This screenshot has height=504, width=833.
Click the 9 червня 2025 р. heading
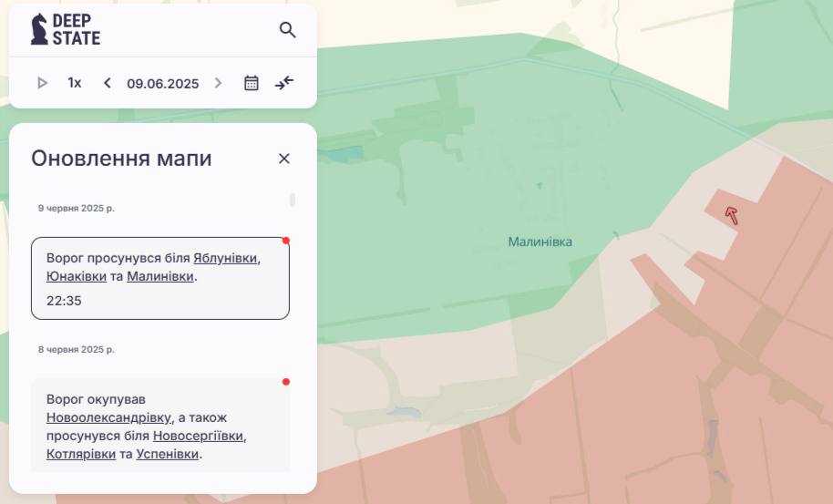[77, 208]
